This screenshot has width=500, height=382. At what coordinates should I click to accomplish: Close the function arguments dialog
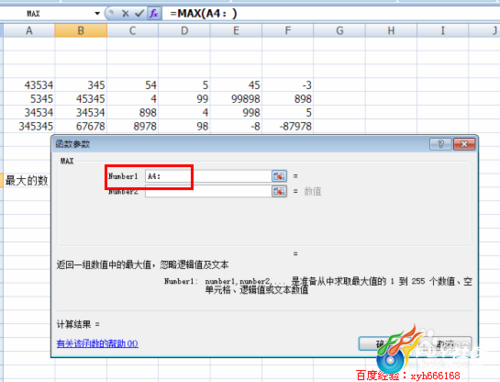click(x=464, y=144)
